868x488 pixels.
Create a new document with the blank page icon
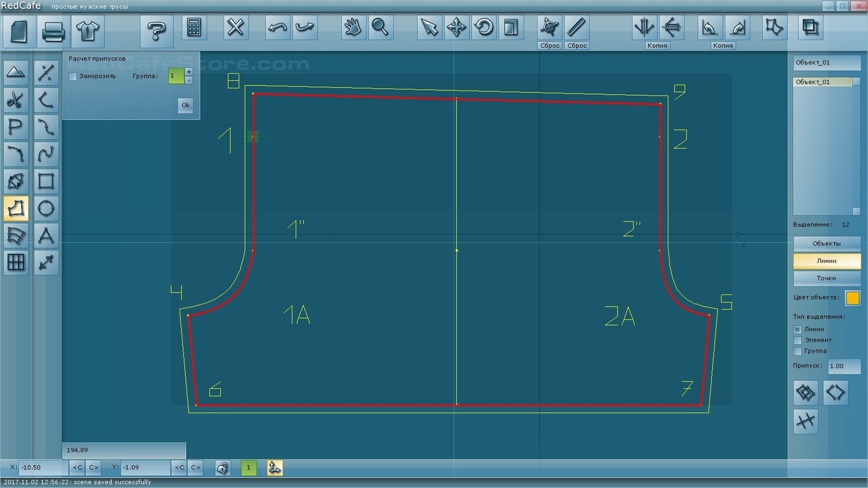[19, 30]
